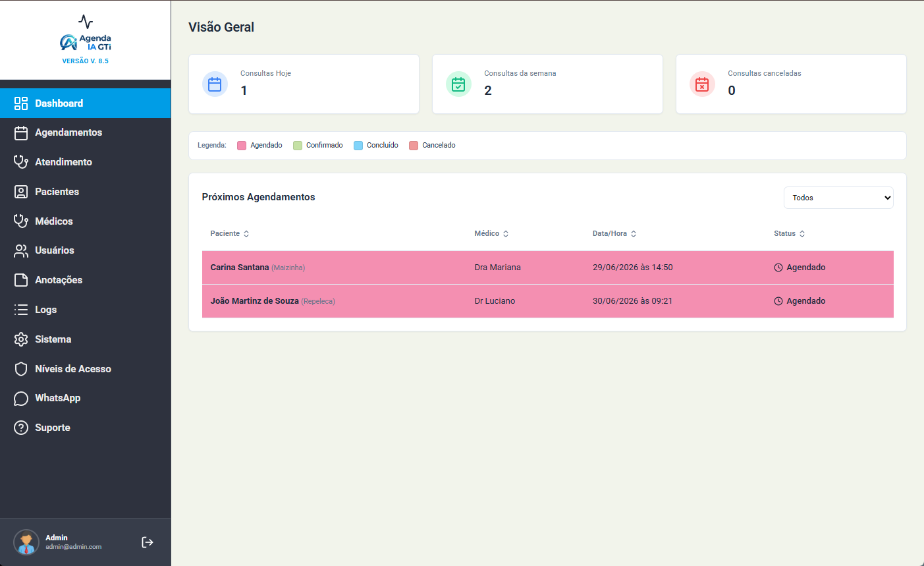Click the nickname (Maizinha)
924x566 pixels.
click(x=288, y=268)
